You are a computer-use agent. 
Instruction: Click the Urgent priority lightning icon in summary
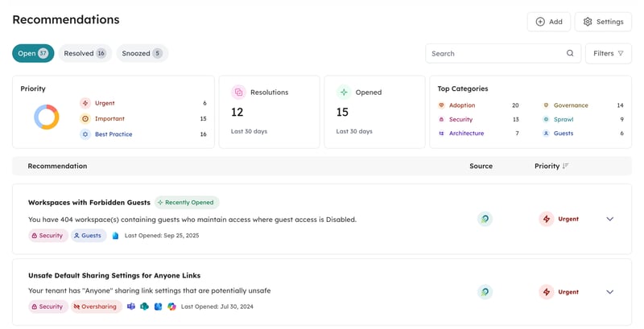point(85,104)
